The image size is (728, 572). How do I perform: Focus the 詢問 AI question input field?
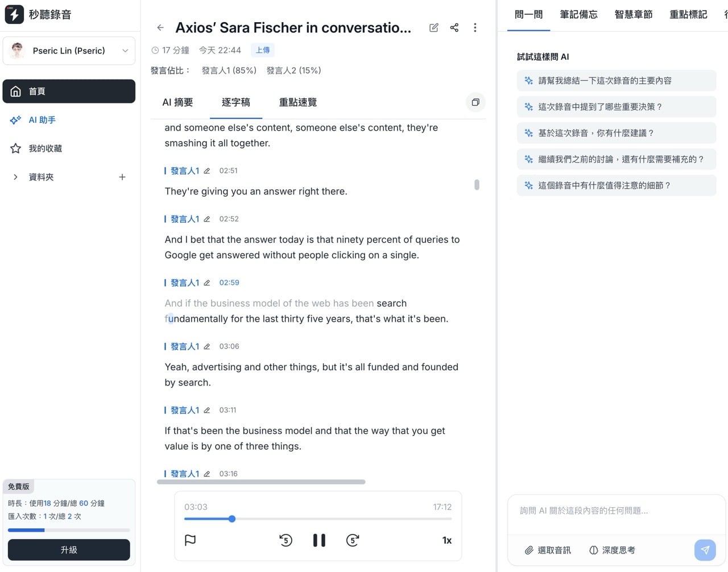(616, 511)
